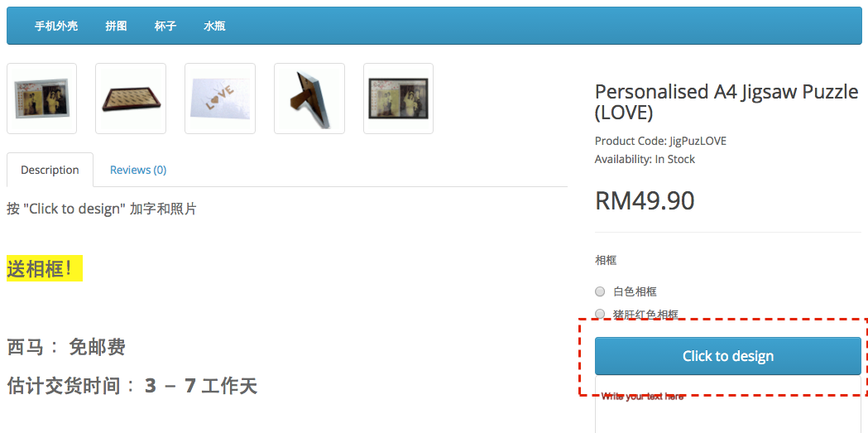
Task: Open the dark red frame tray thumbnail
Action: (131, 99)
